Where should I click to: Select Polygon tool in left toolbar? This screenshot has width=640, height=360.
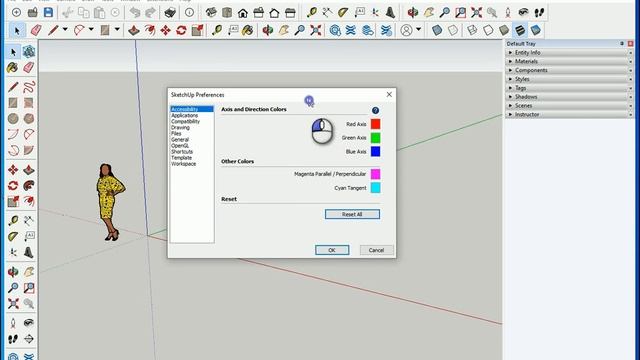click(x=29, y=119)
